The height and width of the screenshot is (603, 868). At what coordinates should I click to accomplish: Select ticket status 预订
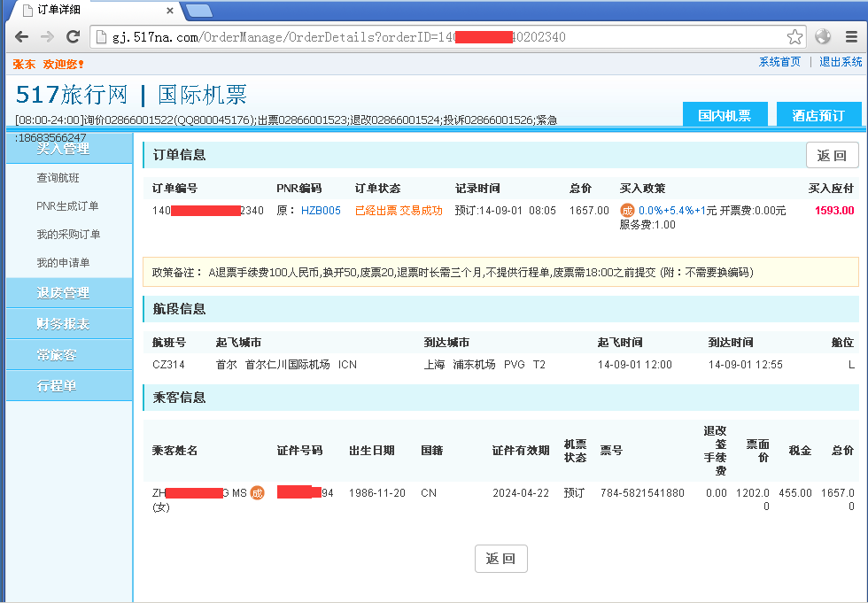coord(574,492)
